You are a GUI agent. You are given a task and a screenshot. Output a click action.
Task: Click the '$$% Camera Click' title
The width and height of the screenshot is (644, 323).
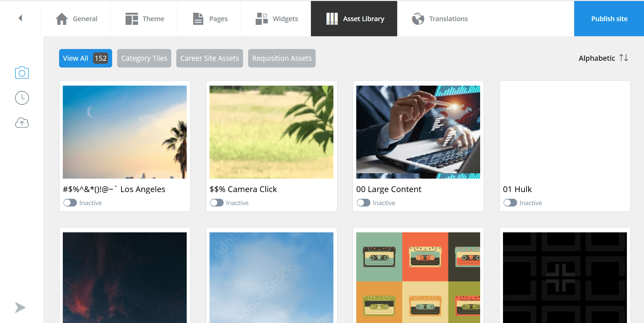(x=243, y=189)
